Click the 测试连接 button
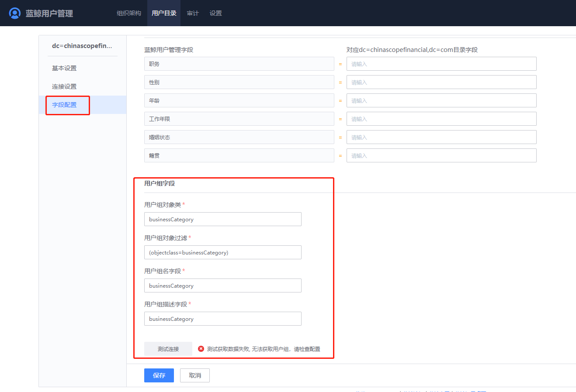The height and width of the screenshot is (392, 576). pyautogui.click(x=168, y=348)
